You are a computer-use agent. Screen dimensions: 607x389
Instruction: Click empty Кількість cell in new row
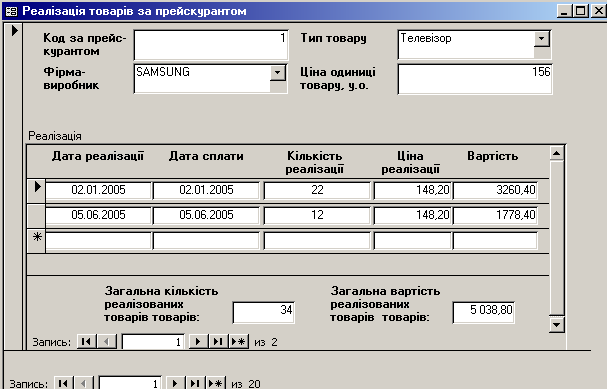click(x=317, y=240)
